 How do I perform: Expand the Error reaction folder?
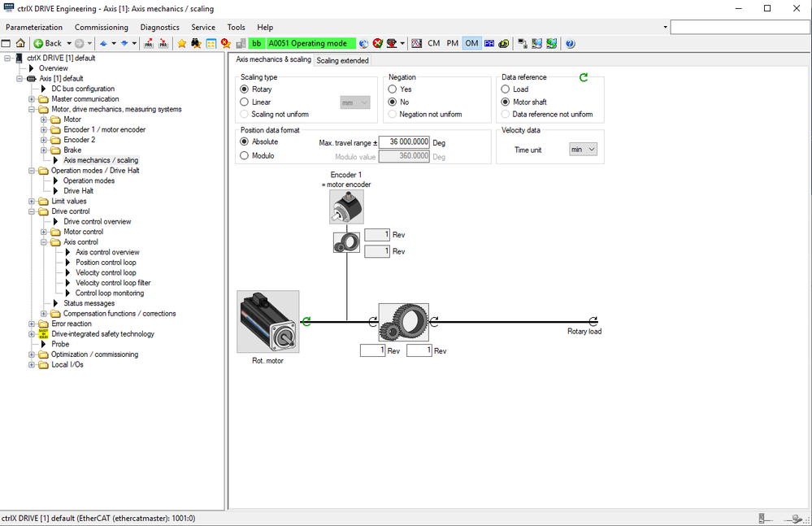(x=32, y=324)
